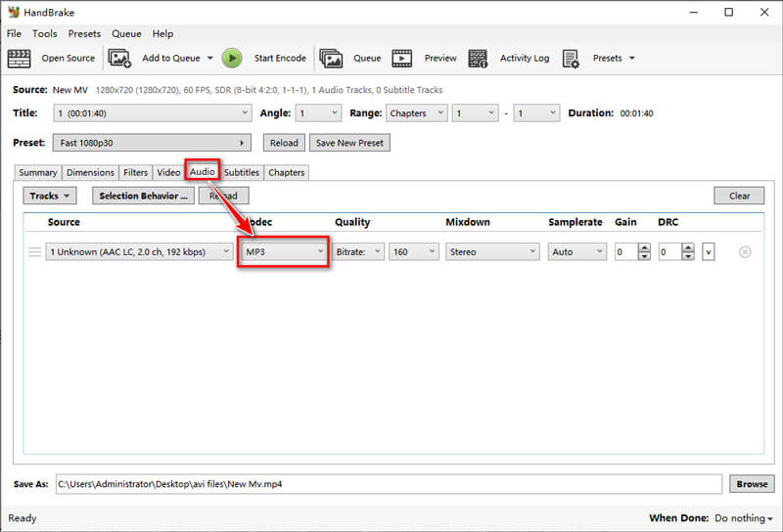The height and width of the screenshot is (532, 783).
Task: Open the Bitrate quality type dropdown
Action: click(358, 252)
